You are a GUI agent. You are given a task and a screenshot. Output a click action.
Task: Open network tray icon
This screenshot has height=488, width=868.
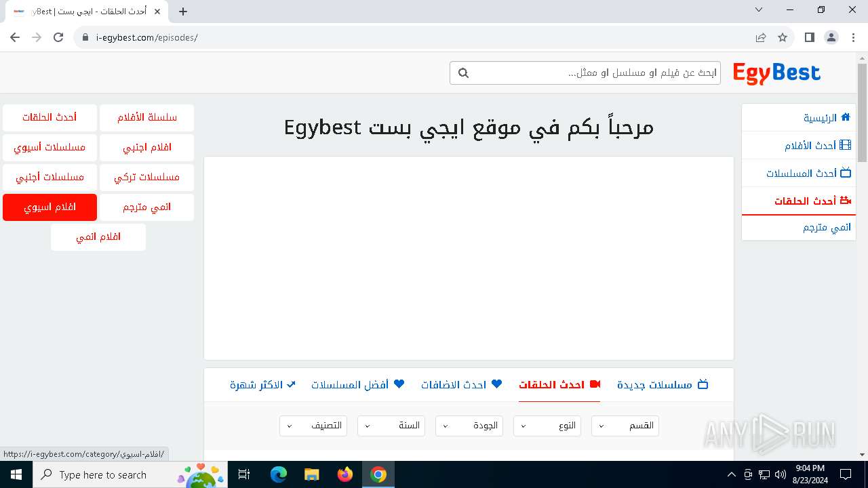pyautogui.click(x=764, y=474)
